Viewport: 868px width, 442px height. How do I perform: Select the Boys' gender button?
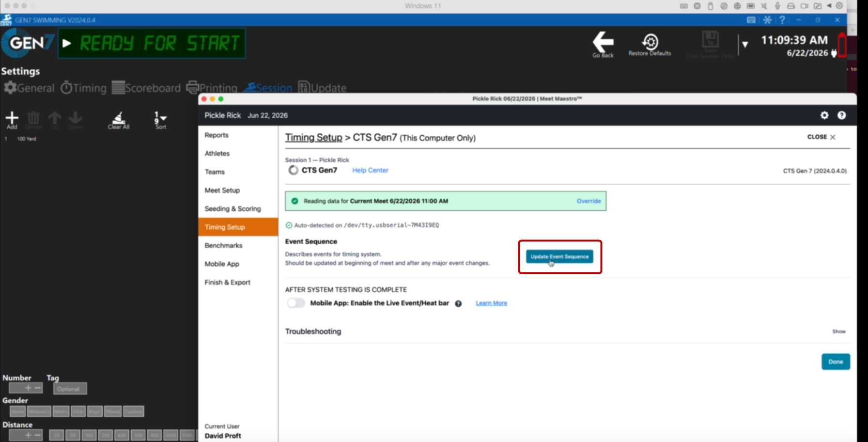click(94, 411)
